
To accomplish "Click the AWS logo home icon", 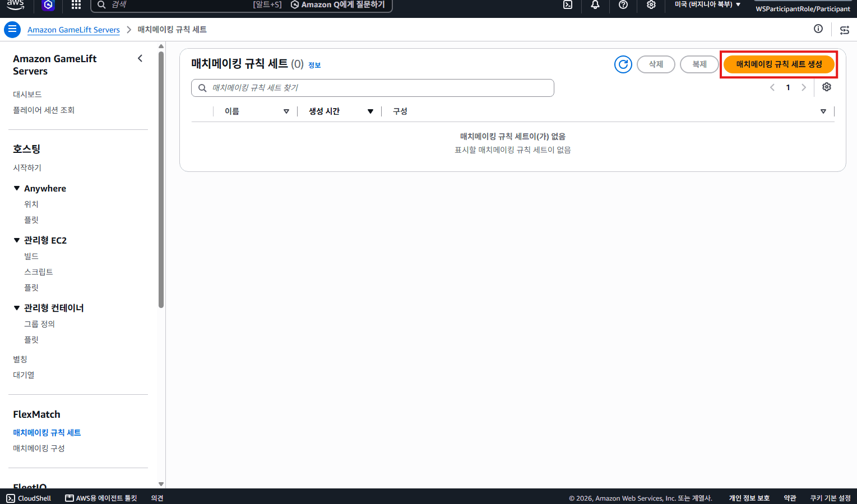I will pos(16,4).
